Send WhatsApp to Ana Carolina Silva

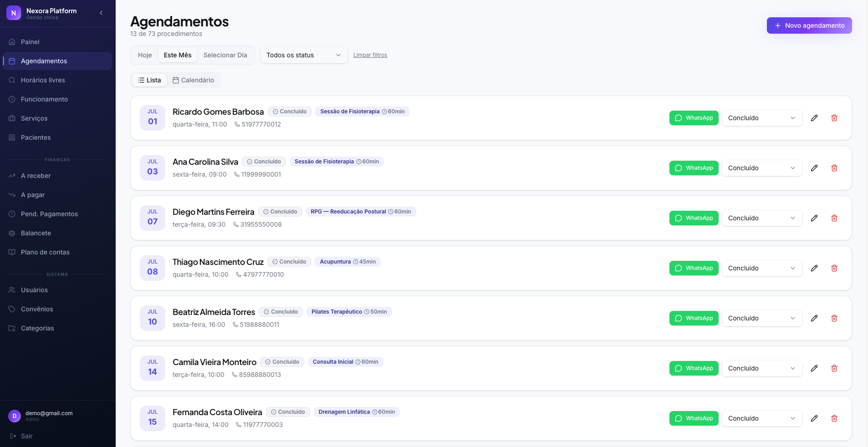(694, 168)
